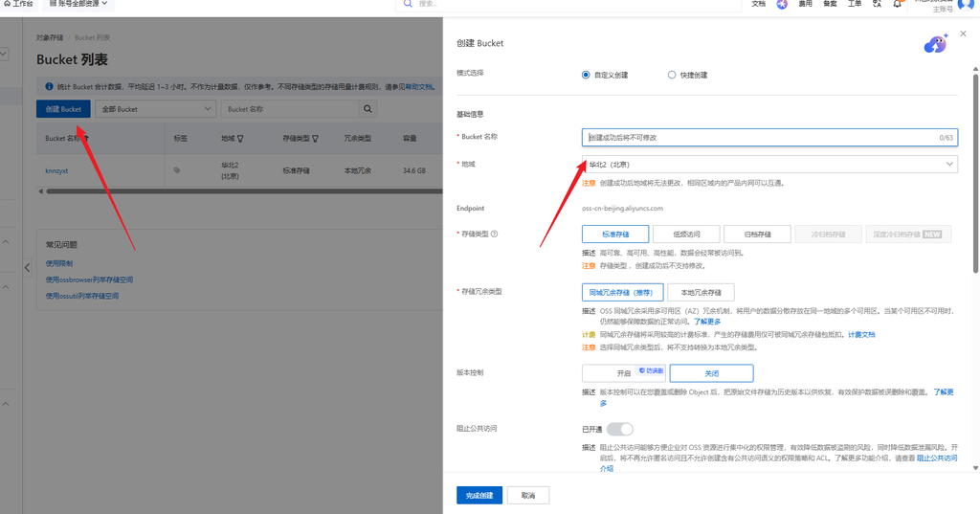The height and width of the screenshot is (514, 980).
Task: Choose 标准存储 storage type
Action: tap(615, 234)
